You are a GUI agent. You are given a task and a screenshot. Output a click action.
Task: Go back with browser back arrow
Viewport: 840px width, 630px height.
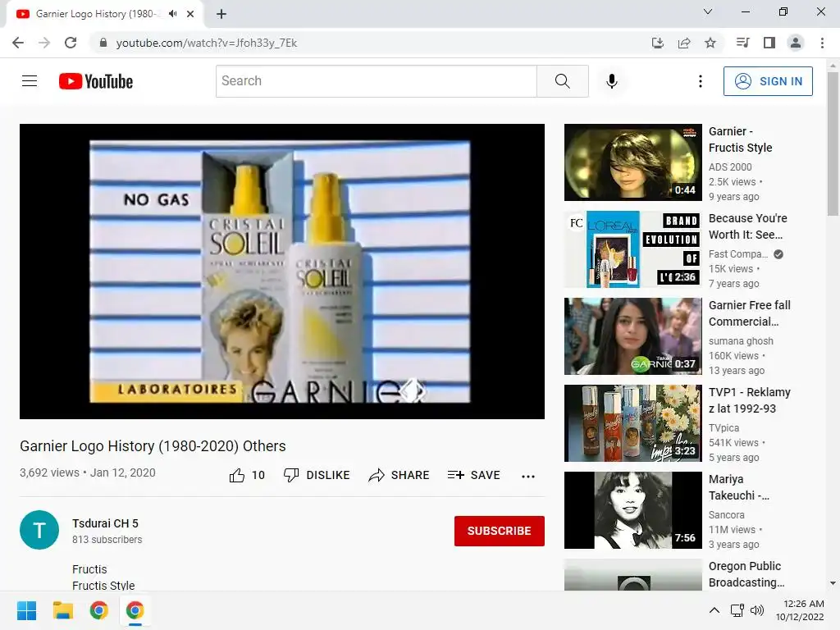[18, 43]
